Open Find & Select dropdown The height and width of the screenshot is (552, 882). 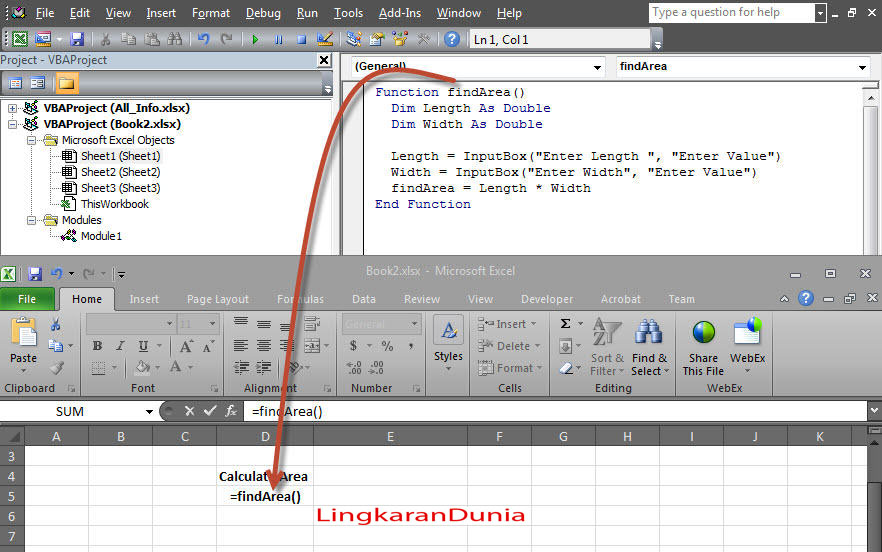coord(650,345)
